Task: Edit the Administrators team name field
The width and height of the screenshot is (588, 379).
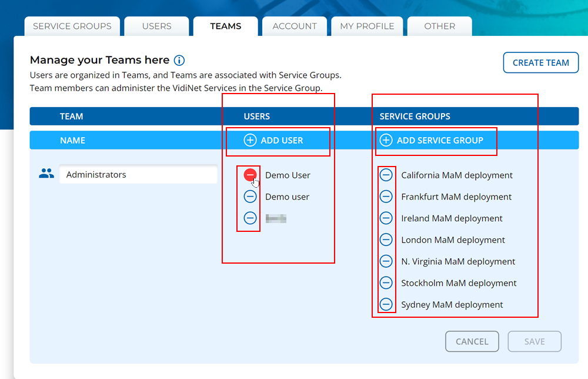Action: 139,175
